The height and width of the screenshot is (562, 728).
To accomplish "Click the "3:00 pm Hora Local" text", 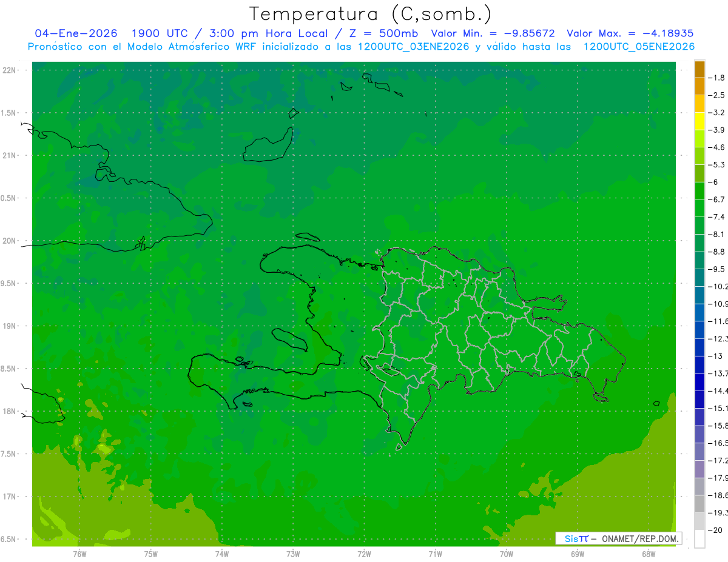I will [x=269, y=33].
